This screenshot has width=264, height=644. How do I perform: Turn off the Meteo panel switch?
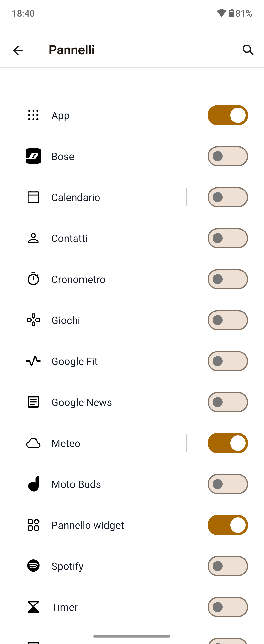coord(227,443)
